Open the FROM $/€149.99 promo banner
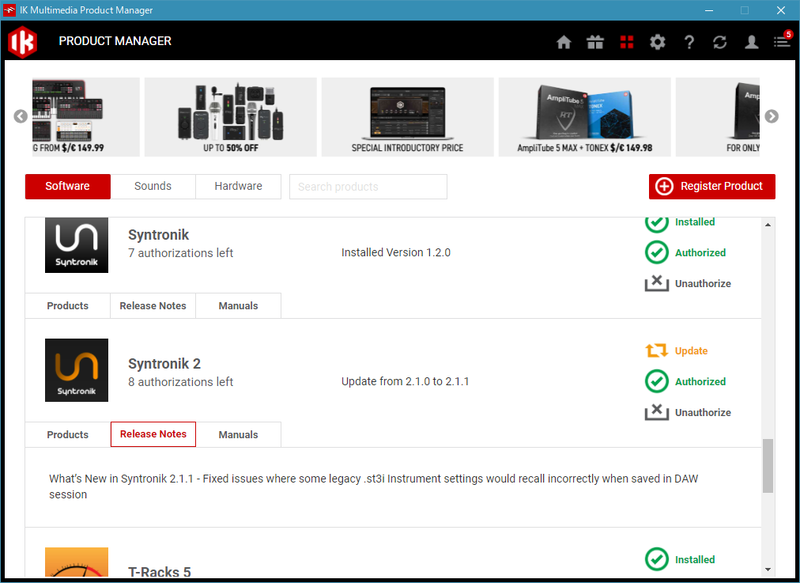Image resolution: width=800 pixels, height=583 pixels. 85,117
